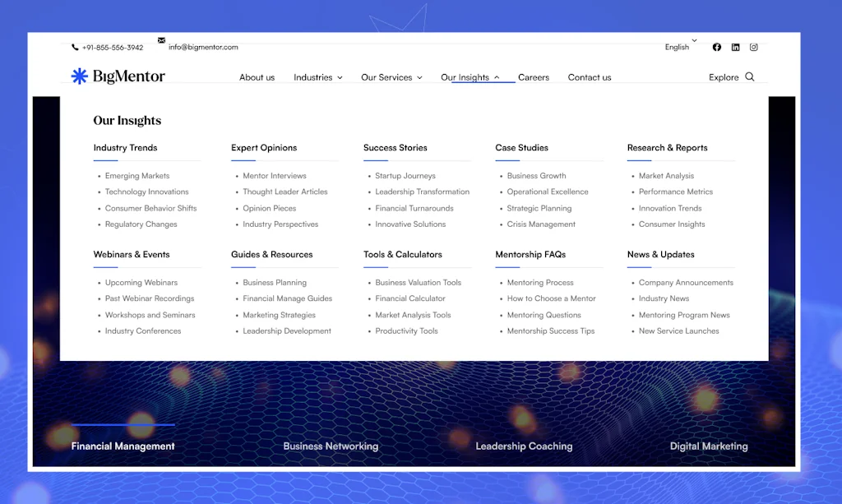The image size is (842, 504).
Task: Switch to the Leadership Coaching section
Action: (x=524, y=446)
